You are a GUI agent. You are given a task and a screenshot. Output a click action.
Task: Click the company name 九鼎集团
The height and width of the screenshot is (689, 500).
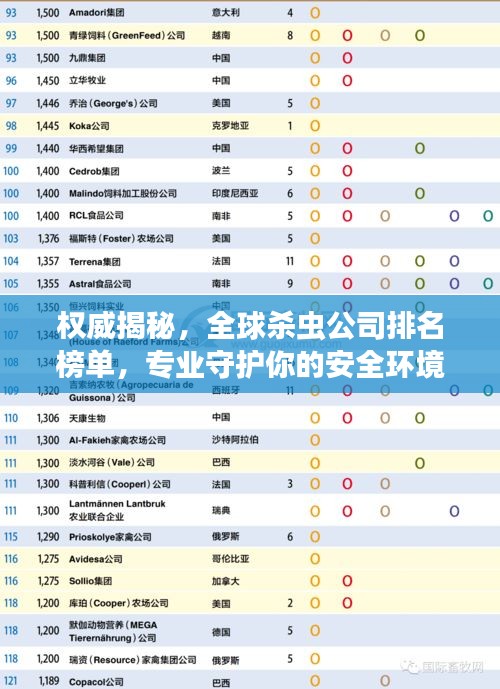pyautogui.click(x=87, y=58)
